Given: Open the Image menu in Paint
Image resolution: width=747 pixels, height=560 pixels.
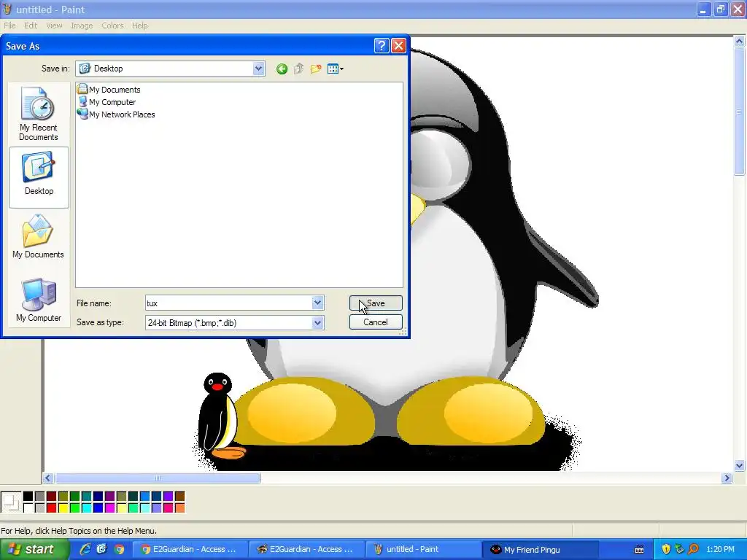Looking at the screenshot, I should [x=82, y=26].
